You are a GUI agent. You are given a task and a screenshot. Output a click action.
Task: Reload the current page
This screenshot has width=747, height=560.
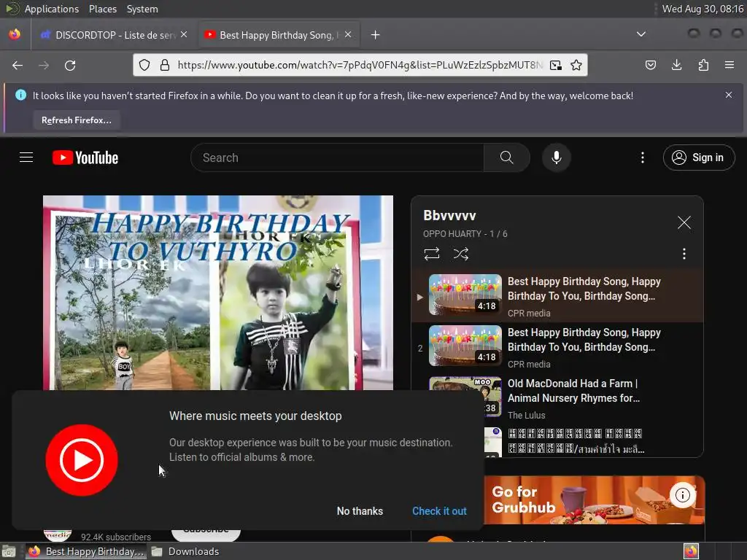70,65
